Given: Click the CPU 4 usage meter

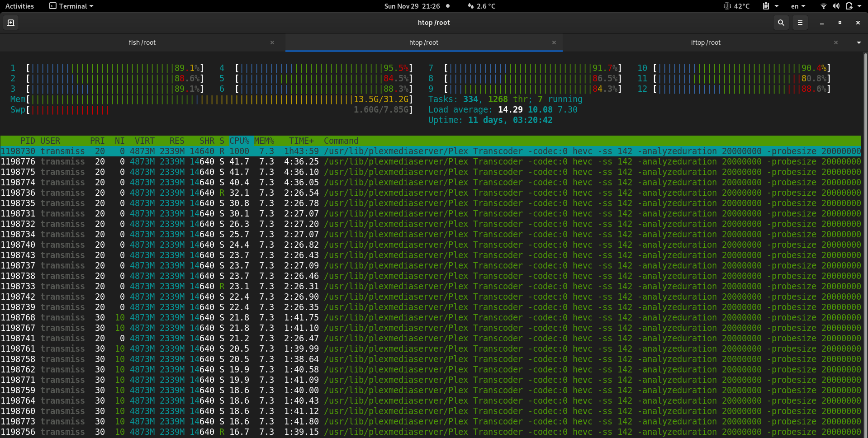Looking at the screenshot, I should tap(316, 68).
